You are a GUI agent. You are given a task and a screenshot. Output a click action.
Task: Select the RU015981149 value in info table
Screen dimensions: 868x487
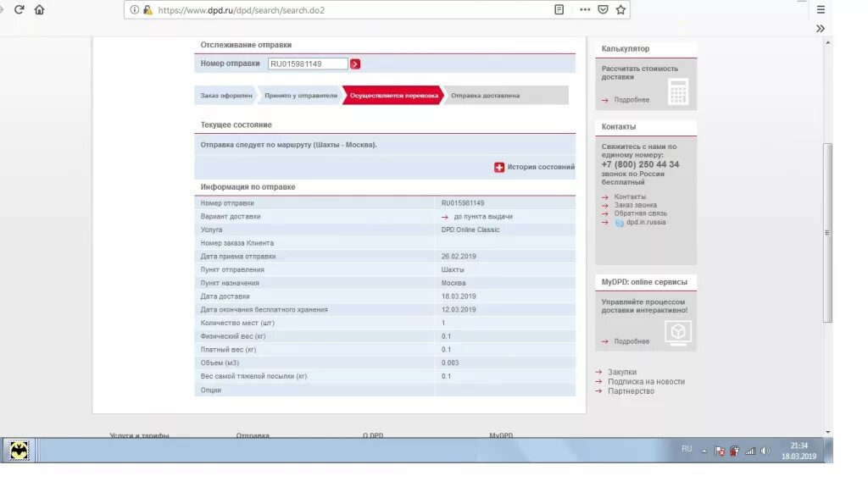pyautogui.click(x=463, y=203)
